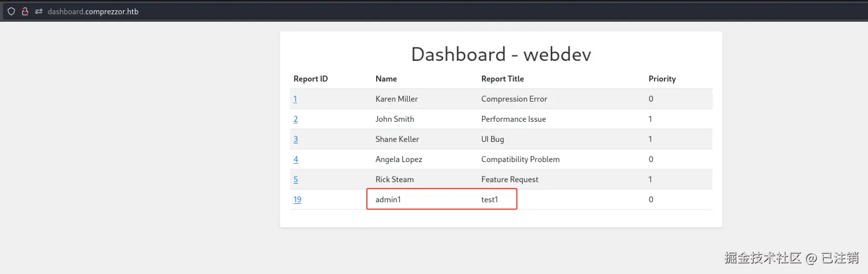The width and height of the screenshot is (868, 274).
Task: Click the Karen Miller name cell
Action: click(x=396, y=99)
